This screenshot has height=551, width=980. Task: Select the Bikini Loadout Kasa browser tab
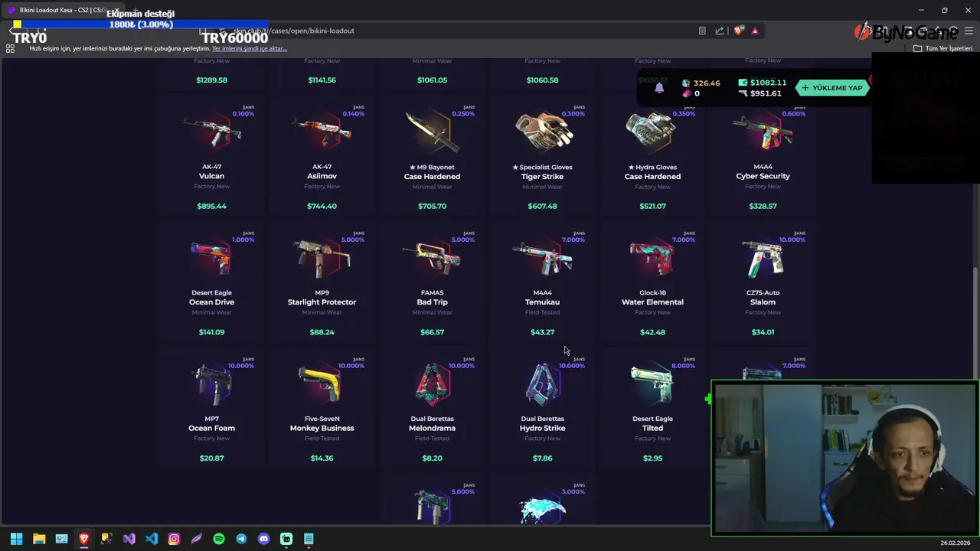tap(64, 10)
